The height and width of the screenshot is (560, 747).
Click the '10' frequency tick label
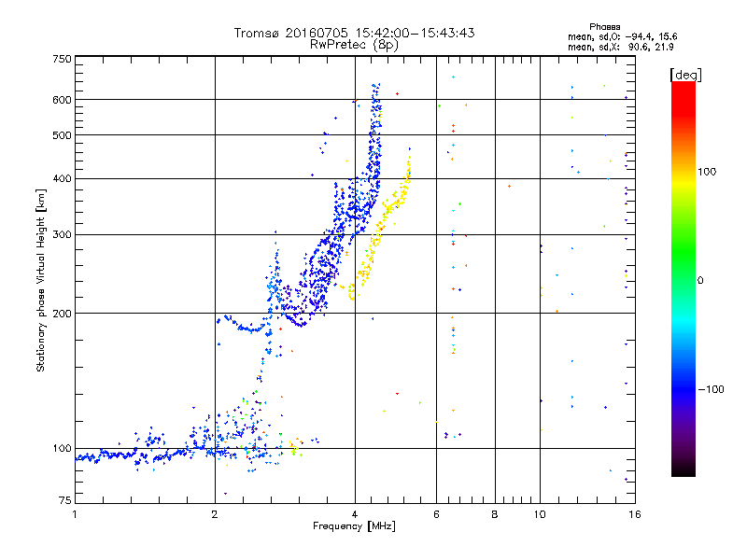(x=540, y=514)
